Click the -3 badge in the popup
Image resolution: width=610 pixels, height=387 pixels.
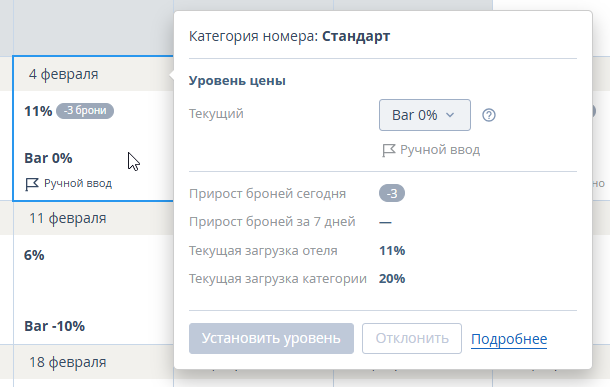pyautogui.click(x=392, y=193)
